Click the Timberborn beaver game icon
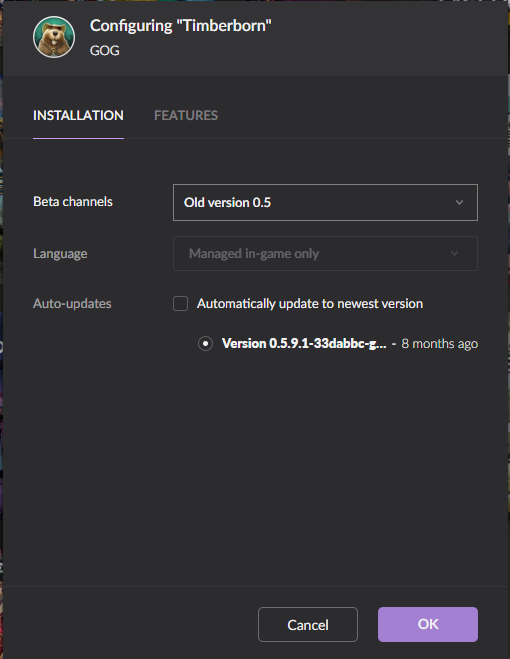510x659 pixels. (x=54, y=37)
